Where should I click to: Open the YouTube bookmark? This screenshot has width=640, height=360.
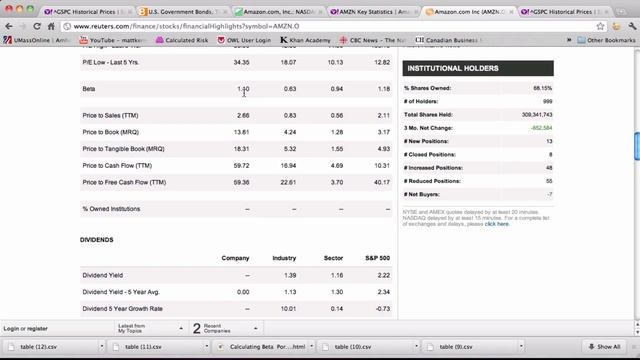point(113,40)
